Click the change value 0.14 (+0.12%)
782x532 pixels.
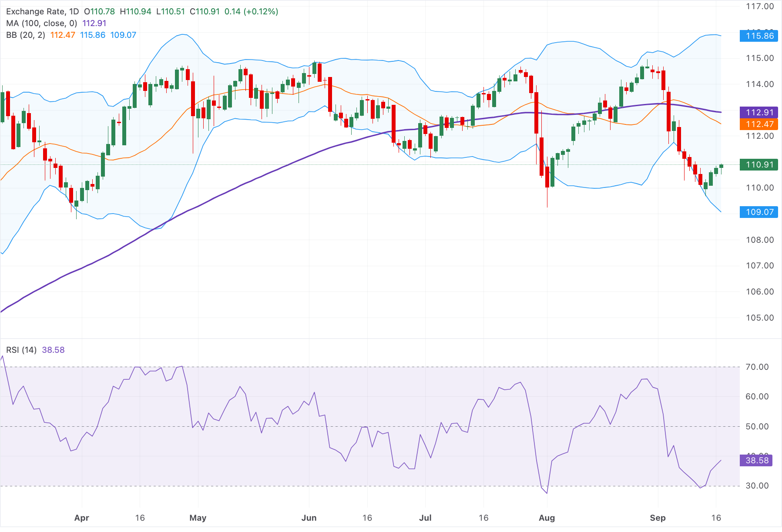[x=251, y=12]
